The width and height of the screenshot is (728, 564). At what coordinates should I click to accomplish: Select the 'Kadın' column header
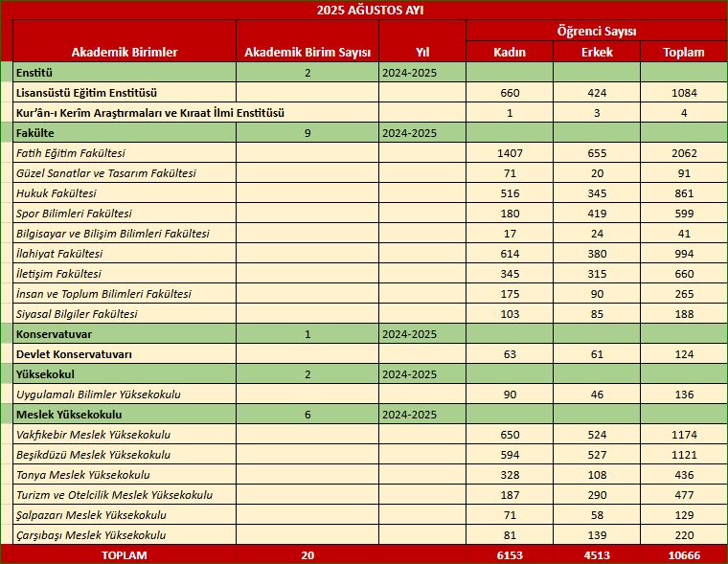click(x=509, y=53)
